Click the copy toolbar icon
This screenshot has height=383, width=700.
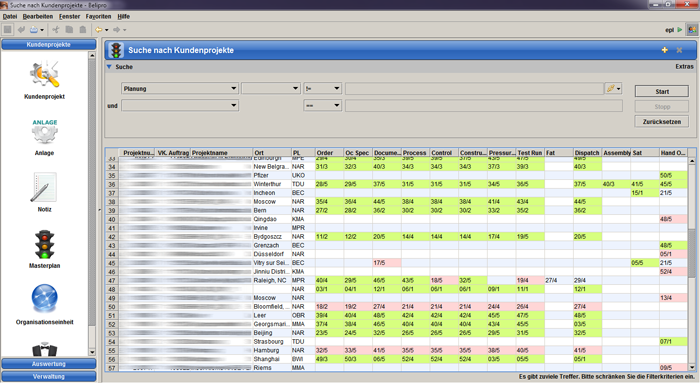tap(69, 29)
